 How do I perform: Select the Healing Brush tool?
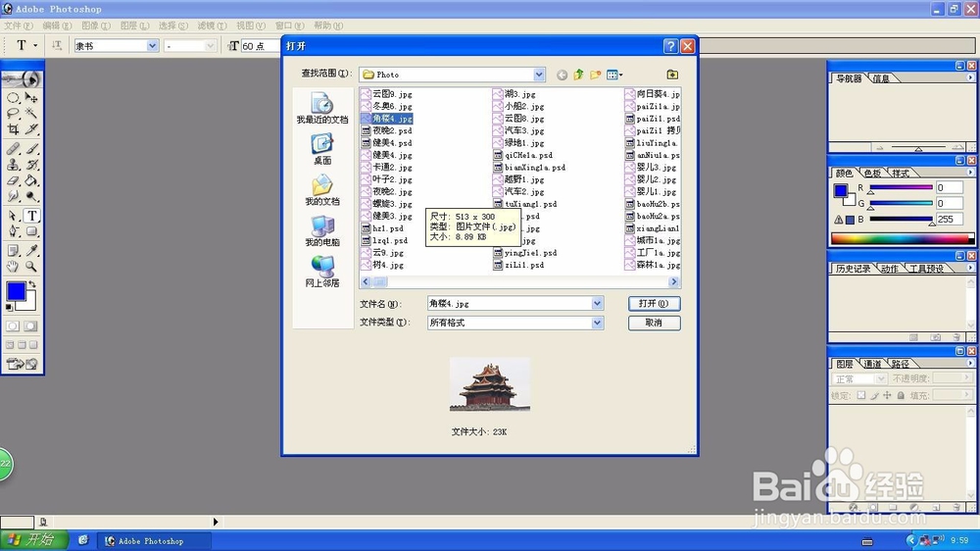[x=13, y=149]
